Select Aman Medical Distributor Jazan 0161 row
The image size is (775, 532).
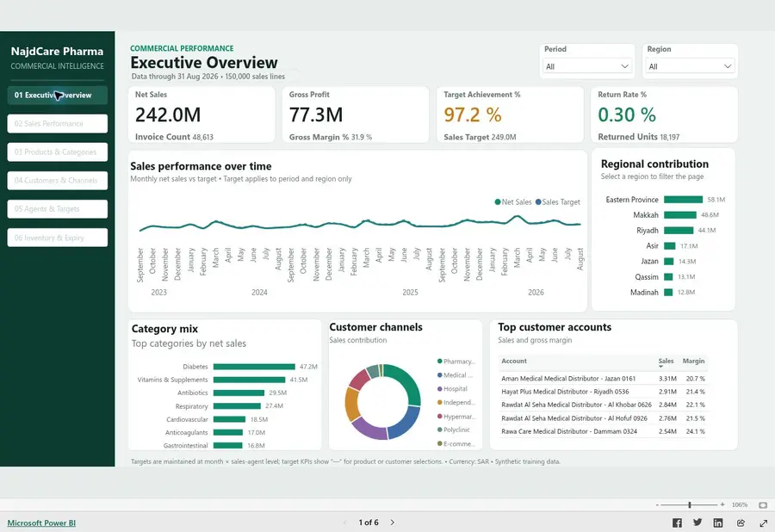[x=603, y=379]
